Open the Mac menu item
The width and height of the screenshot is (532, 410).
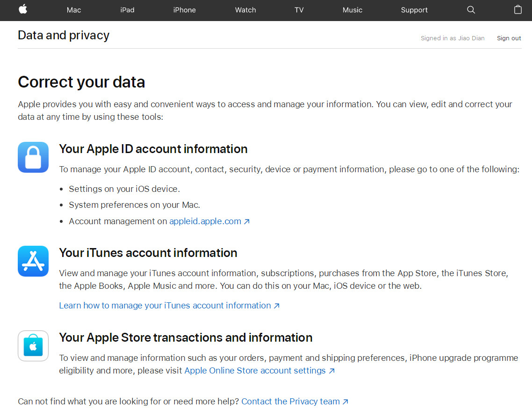(x=73, y=10)
